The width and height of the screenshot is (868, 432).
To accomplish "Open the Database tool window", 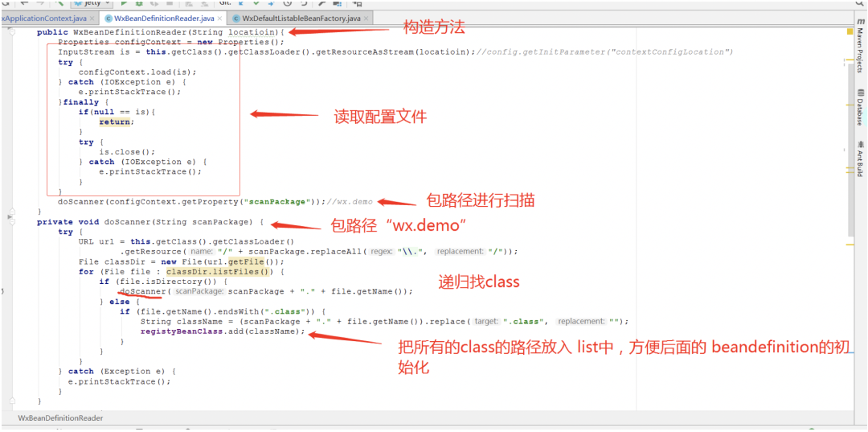I will click(860, 107).
